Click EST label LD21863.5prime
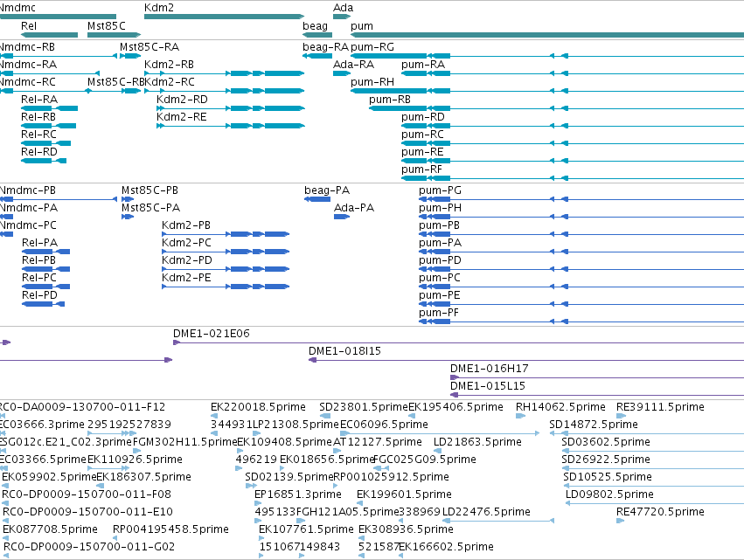The height and width of the screenshot is (560, 744). (477, 442)
